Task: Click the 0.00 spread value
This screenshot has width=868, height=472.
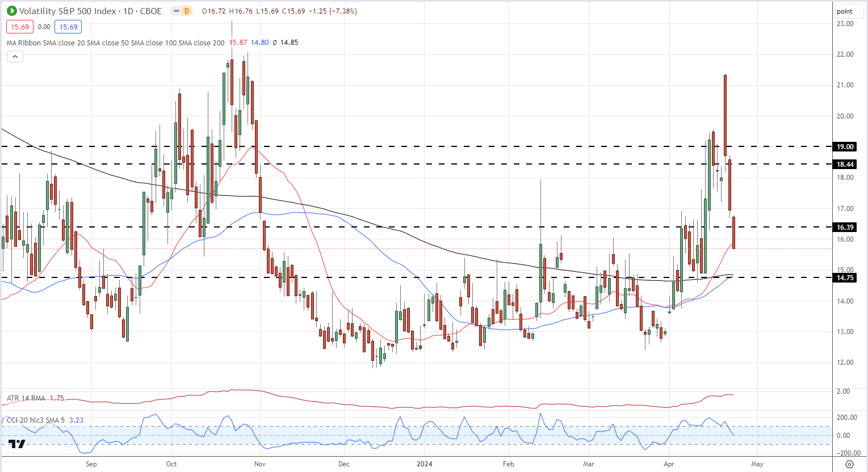Action: 44,27
